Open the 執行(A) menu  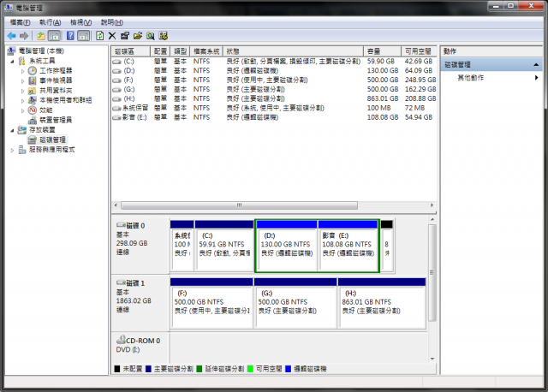(50, 23)
